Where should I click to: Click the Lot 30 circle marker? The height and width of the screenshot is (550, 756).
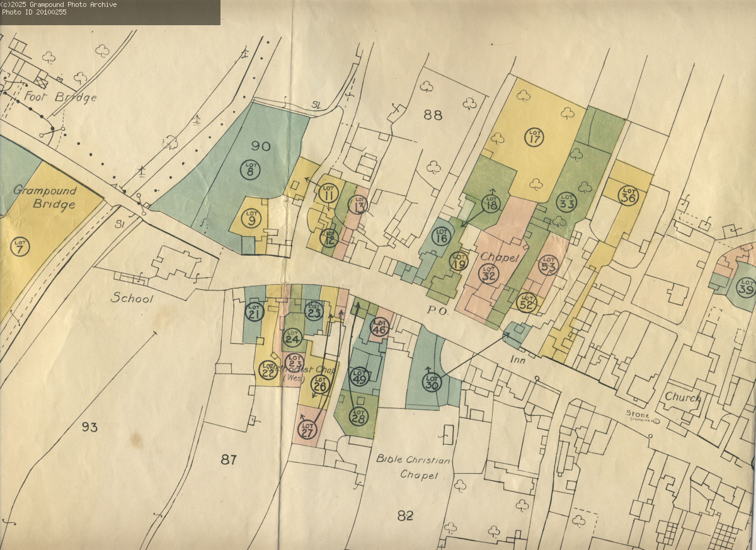click(432, 382)
